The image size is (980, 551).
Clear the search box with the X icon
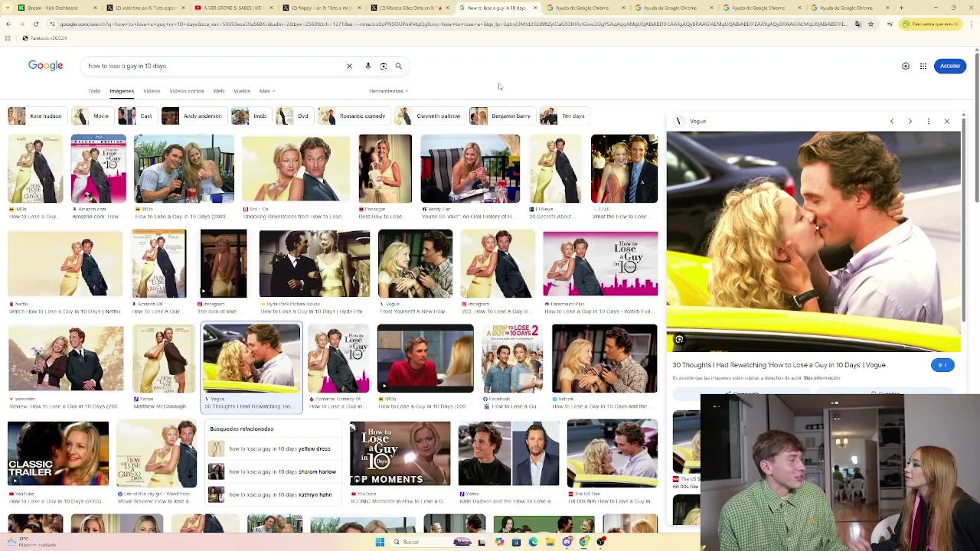[349, 66]
